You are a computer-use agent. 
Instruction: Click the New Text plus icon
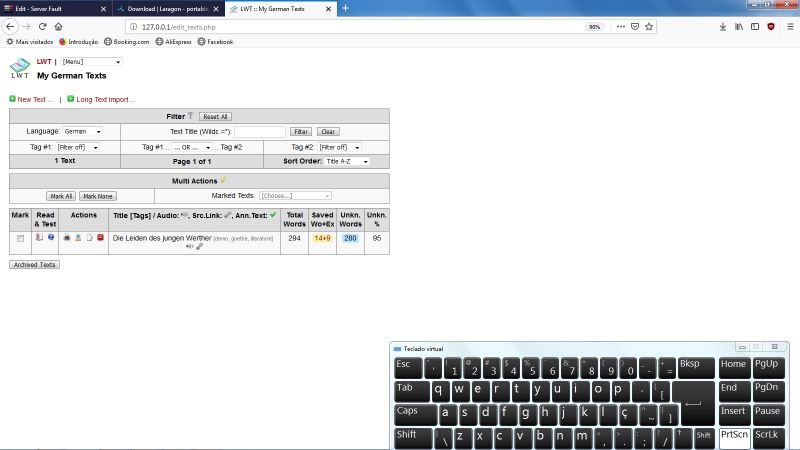point(12,98)
